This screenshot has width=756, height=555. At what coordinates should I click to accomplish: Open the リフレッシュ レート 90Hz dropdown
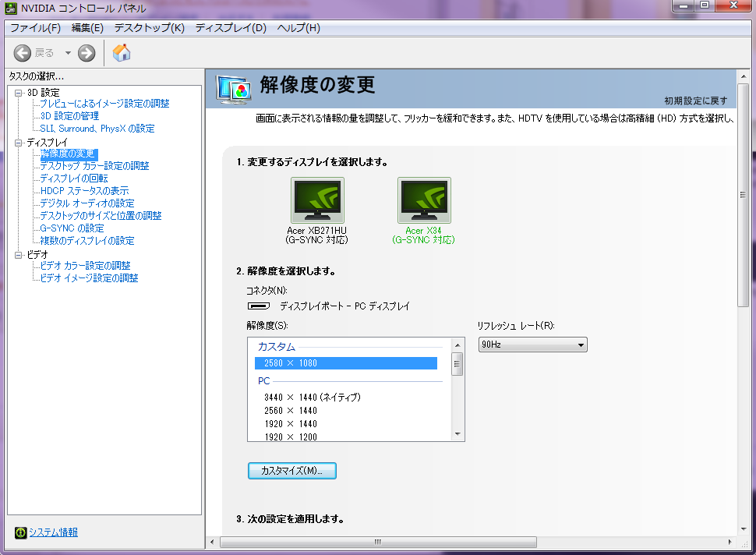533,345
